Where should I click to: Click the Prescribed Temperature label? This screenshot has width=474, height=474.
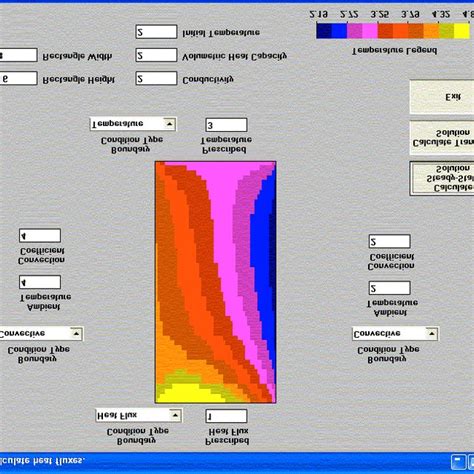click(x=226, y=144)
